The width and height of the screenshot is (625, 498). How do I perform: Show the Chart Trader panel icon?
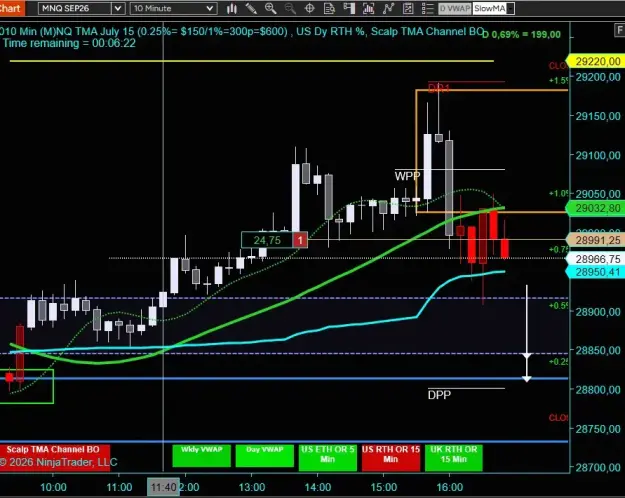(349, 8)
